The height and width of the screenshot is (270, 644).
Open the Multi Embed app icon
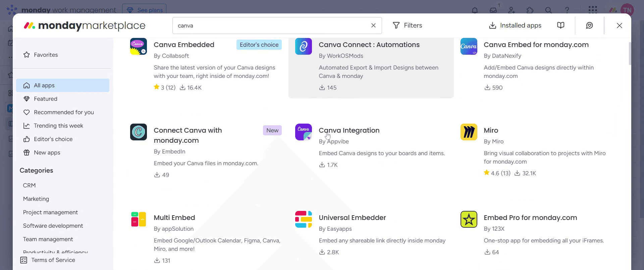pyautogui.click(x=139, y=219)
